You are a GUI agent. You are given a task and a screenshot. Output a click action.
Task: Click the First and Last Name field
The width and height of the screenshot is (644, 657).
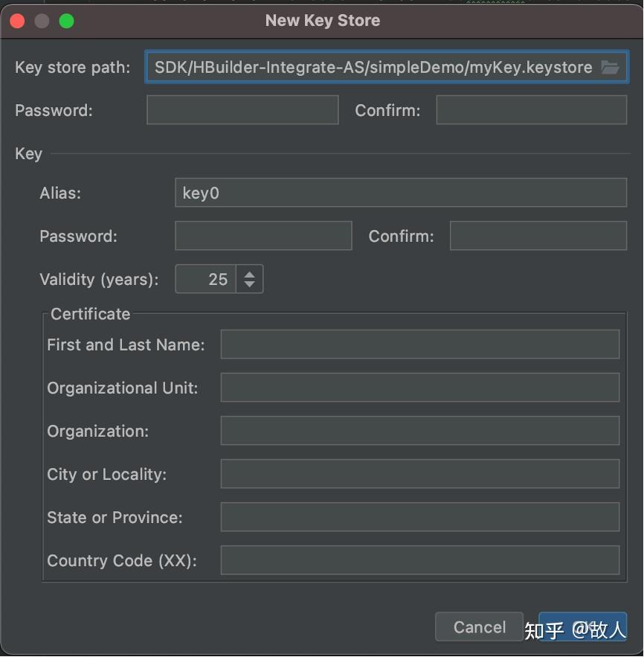tap(419, 344)
